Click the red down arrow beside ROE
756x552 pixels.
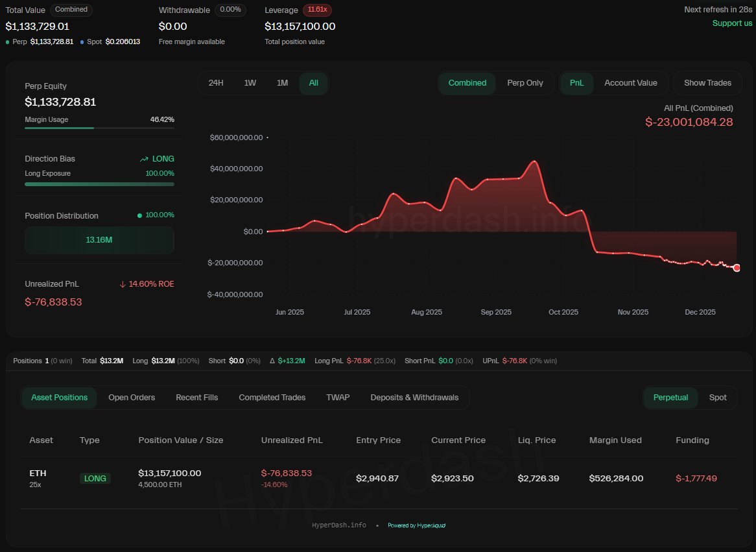[123, 284]
